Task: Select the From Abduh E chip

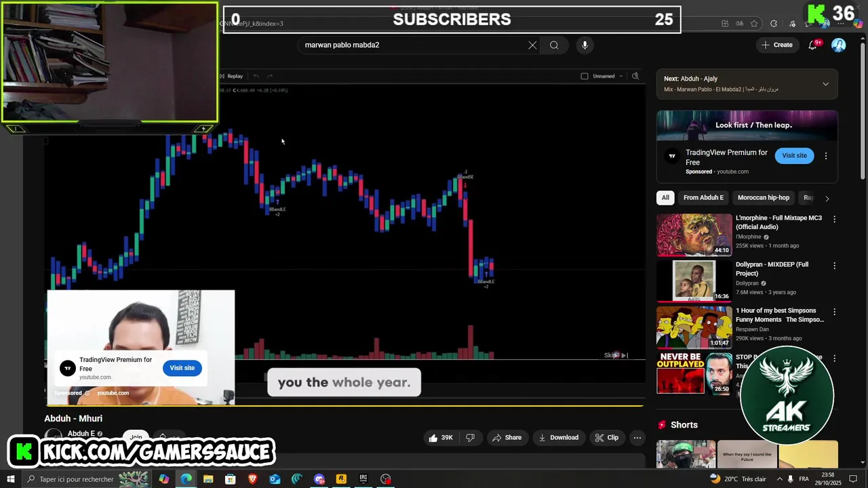Action: 703,198
